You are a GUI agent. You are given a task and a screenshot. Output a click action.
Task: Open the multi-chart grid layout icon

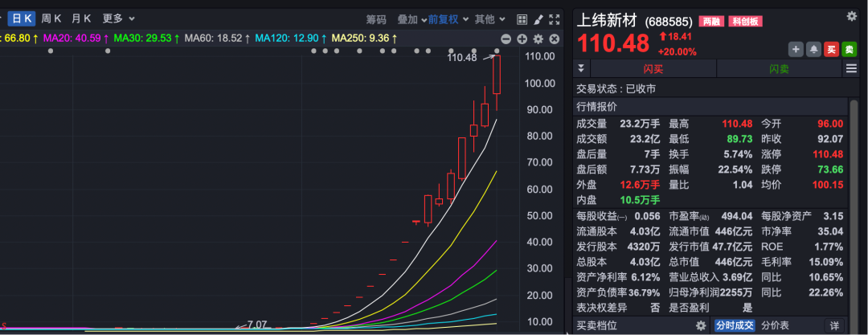522,19
